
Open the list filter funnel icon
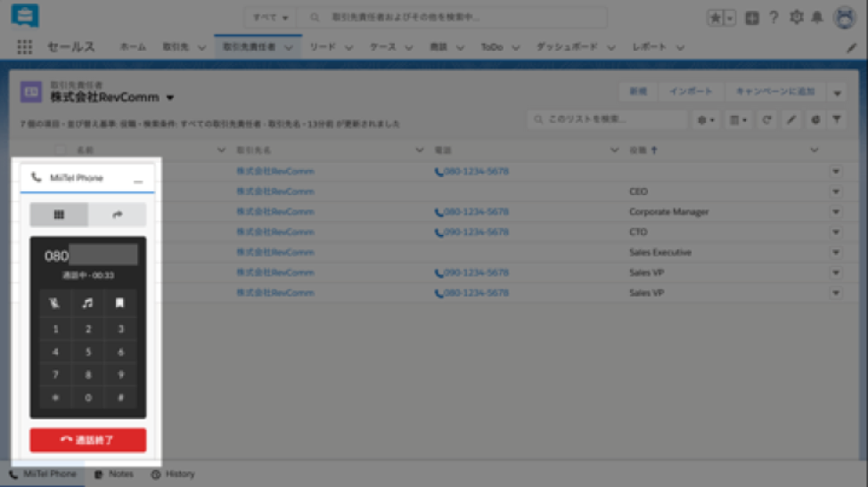tap(837, 119)
